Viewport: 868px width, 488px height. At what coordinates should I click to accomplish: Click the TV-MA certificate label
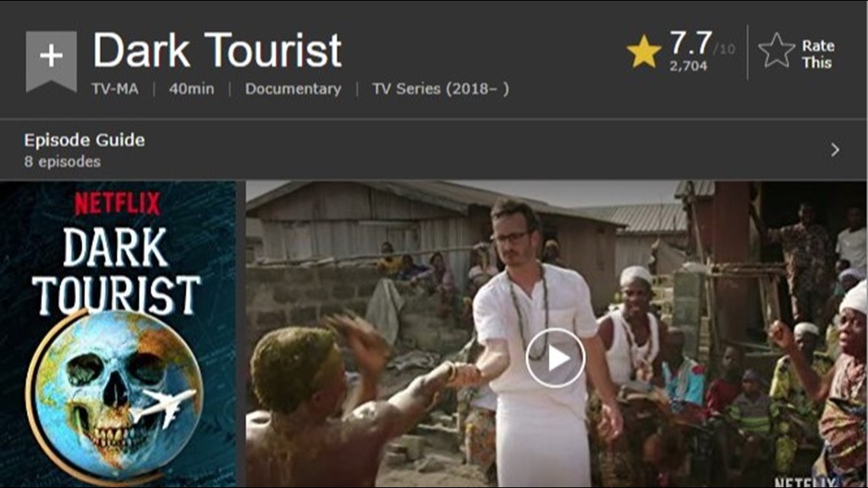pos(115,88)
